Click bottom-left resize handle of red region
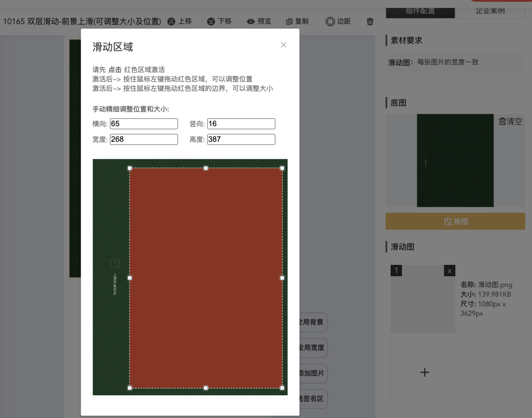The image size is (532, 418). click(x=130, y=388)
